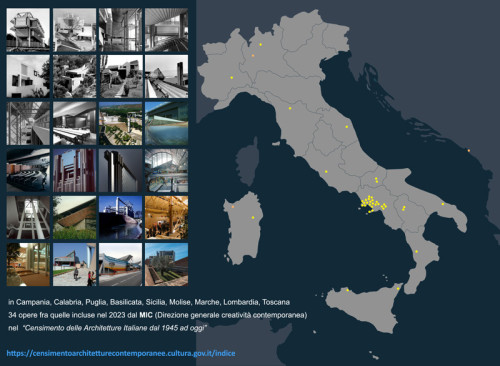Open photo of dark grey vertical monolith
The image size is (500, 366).
120,171
